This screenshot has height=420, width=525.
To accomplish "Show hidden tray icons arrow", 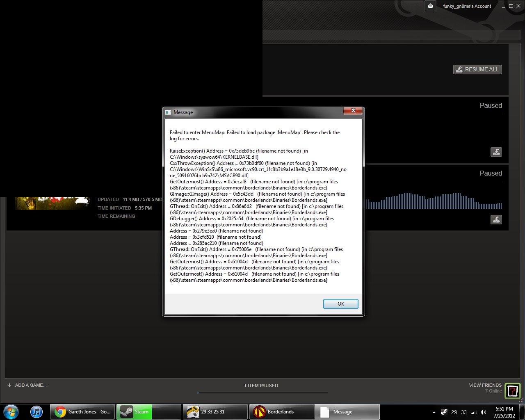I will (x=434, y=412).
